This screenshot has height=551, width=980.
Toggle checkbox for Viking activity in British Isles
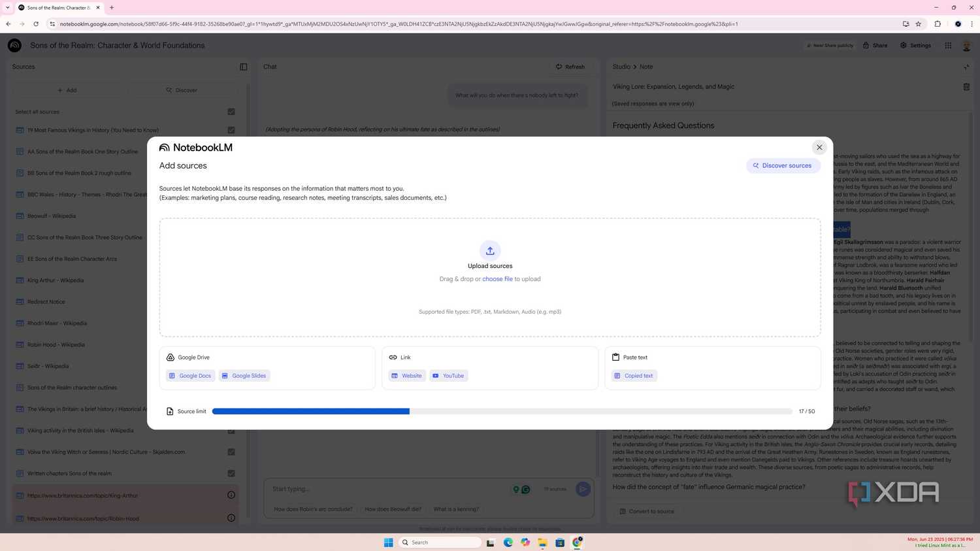point(231,431)
